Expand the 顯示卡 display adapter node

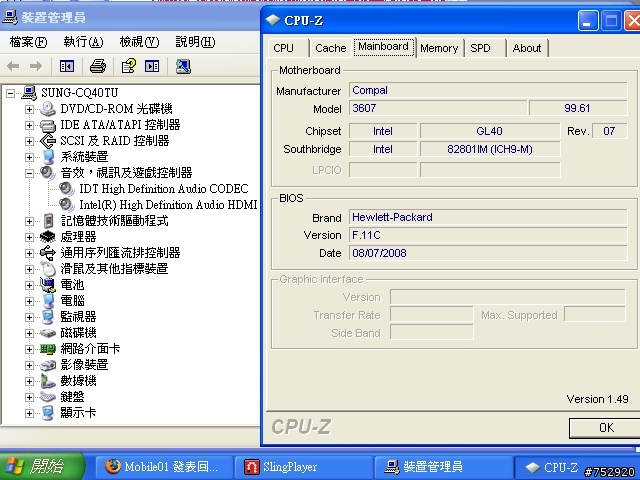point(29,413)
